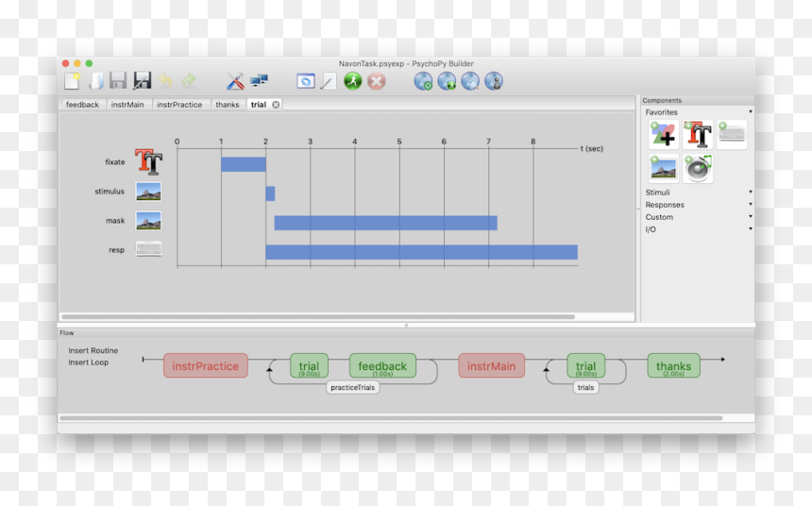Select the instrPractice routine in the flow
812x506 pixels.
tap(206, 365)
